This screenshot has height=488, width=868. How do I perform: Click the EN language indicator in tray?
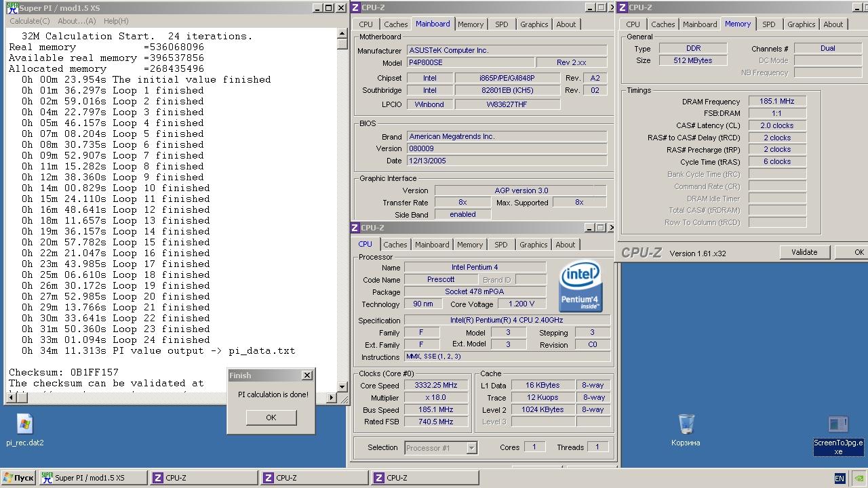[x=840, y=479]
